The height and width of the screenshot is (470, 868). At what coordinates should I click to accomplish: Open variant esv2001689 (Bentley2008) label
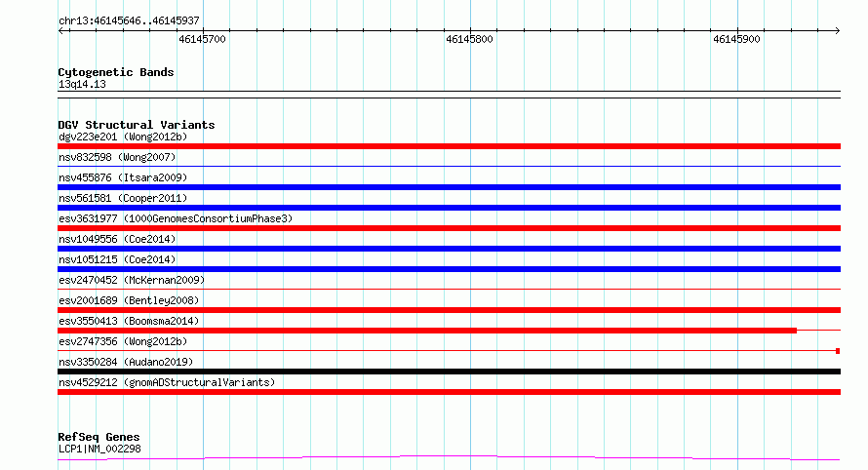click(x=129, y=300)
